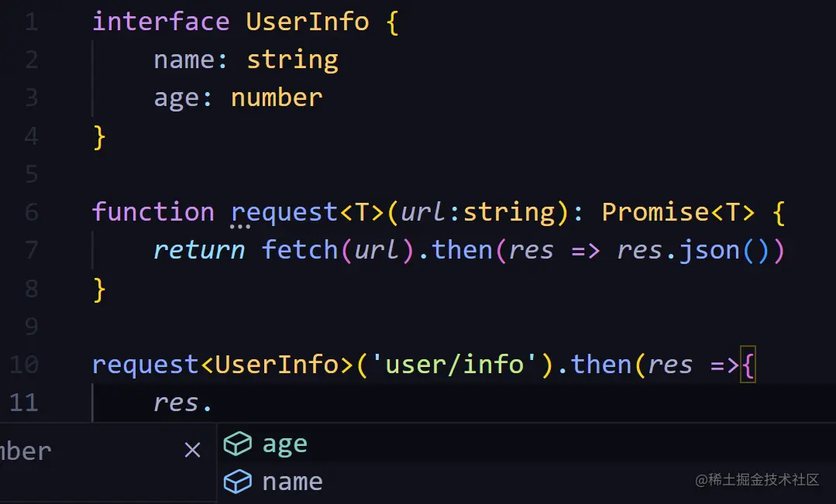Click the field icon beside the name suggestion

point(237,482)
